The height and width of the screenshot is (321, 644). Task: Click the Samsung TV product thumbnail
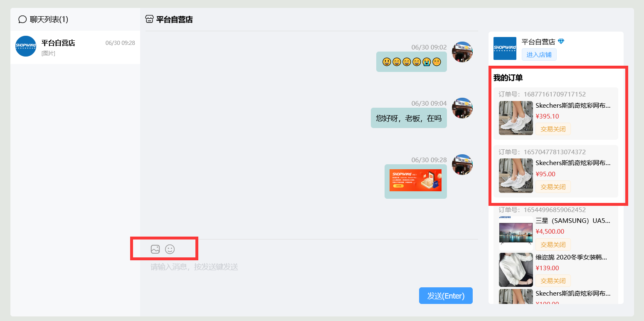[x=516, y=232]
